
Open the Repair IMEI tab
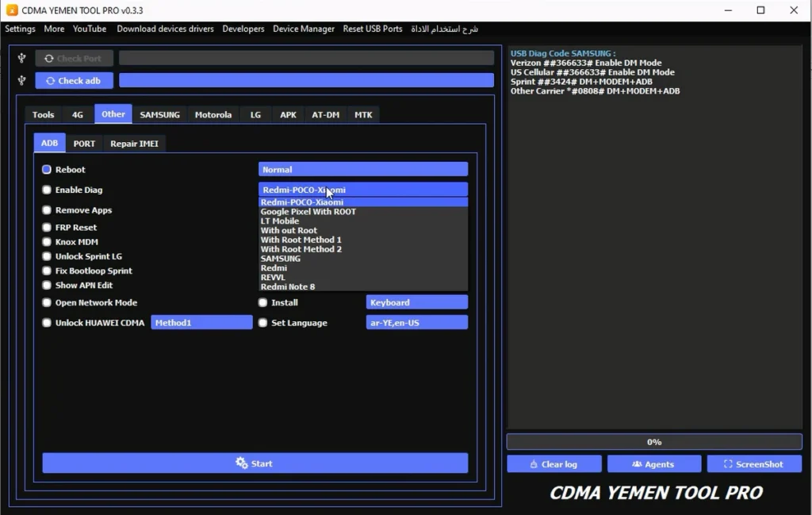coord(134,144)
